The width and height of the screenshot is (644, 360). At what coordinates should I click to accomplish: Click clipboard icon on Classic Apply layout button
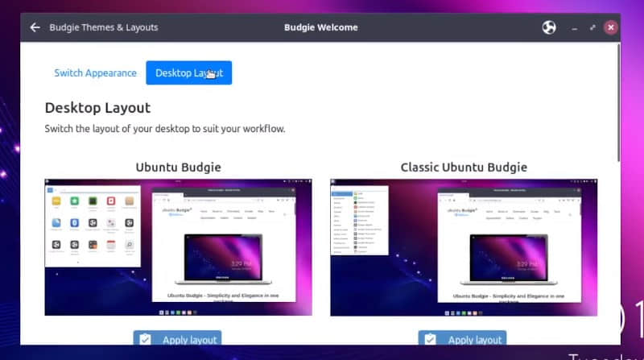pos(430,339)
